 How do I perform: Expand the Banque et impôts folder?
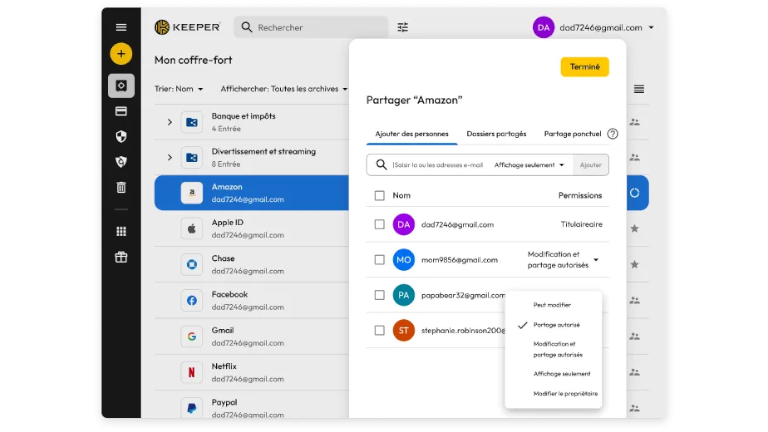click(x=170, y=122)
